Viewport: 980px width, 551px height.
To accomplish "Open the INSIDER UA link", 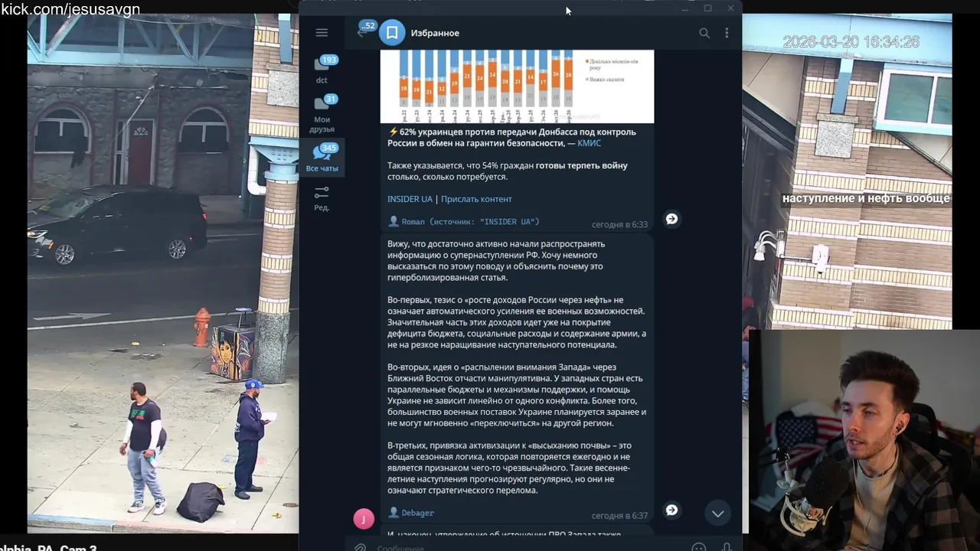I will point(410,199).
